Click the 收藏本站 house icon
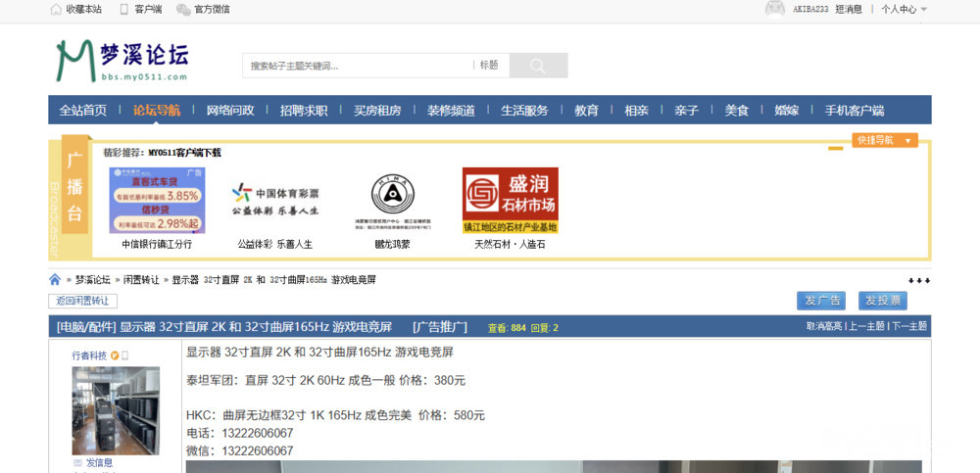The image size is (980, 473). [56, 9]
